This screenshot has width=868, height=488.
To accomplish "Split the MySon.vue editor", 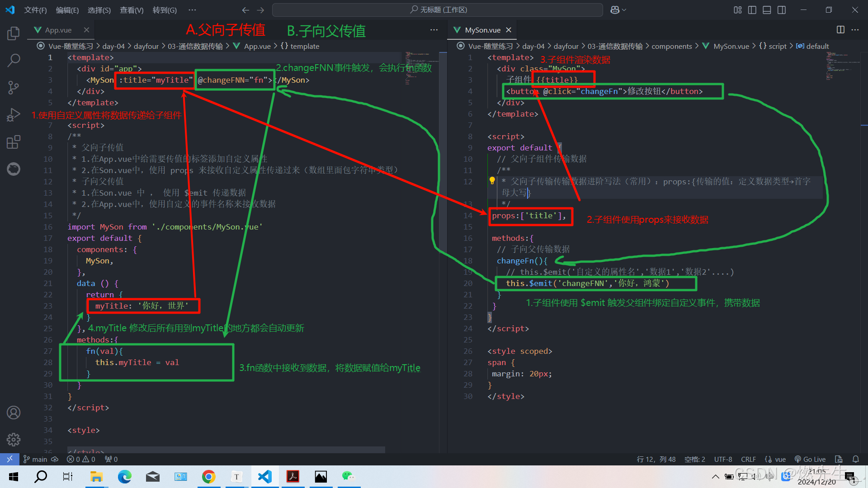I will click(840, 30).
